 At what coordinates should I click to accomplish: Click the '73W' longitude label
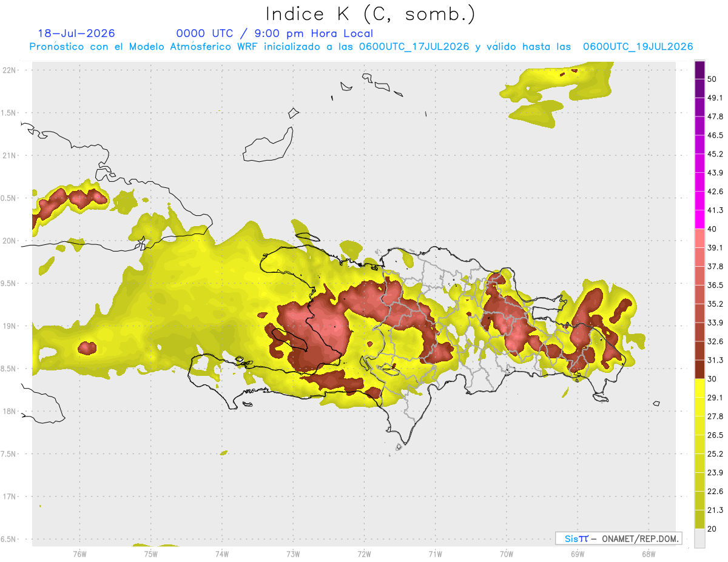pos(293,553)
